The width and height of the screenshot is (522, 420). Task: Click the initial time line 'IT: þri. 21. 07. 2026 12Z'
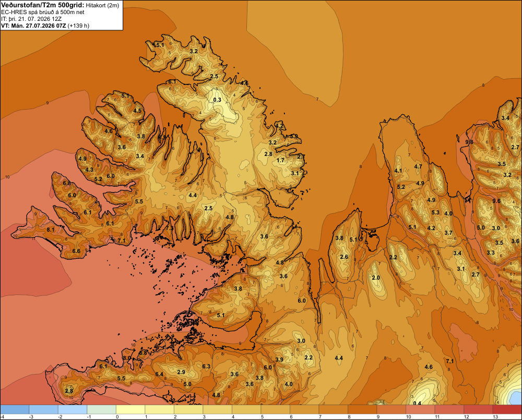click(31, 19)
